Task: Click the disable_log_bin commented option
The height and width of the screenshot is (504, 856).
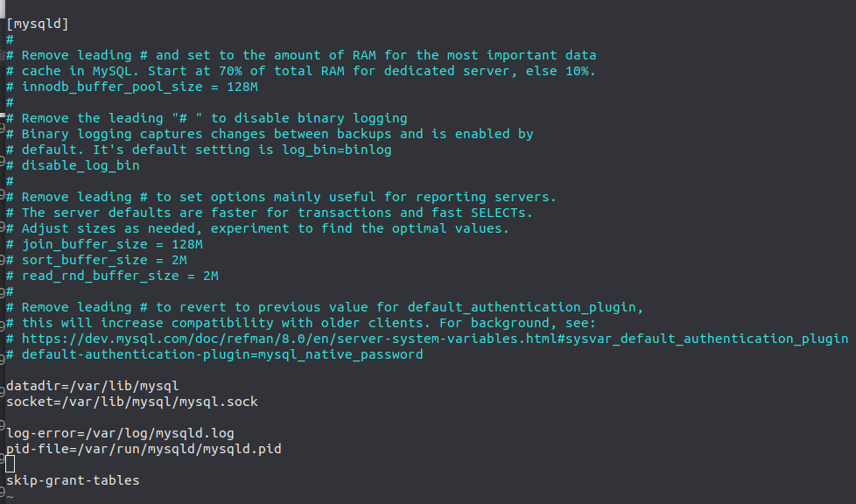Action: (81, 165)
